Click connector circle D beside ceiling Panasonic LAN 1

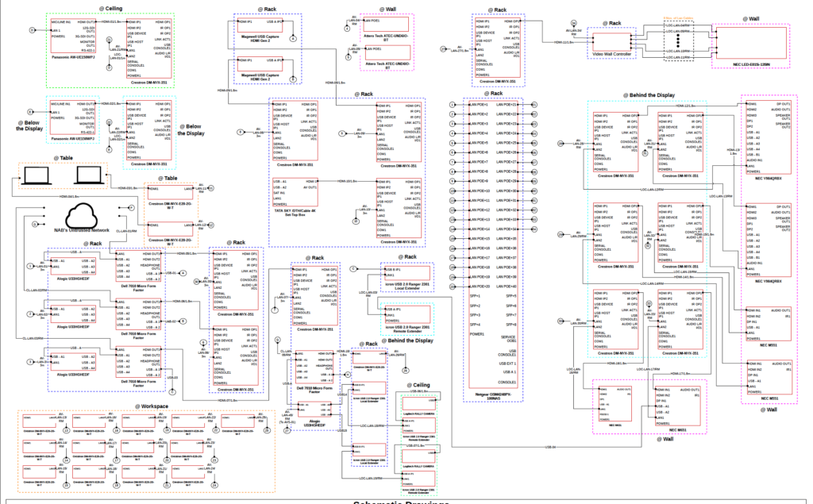coord(32,30)
